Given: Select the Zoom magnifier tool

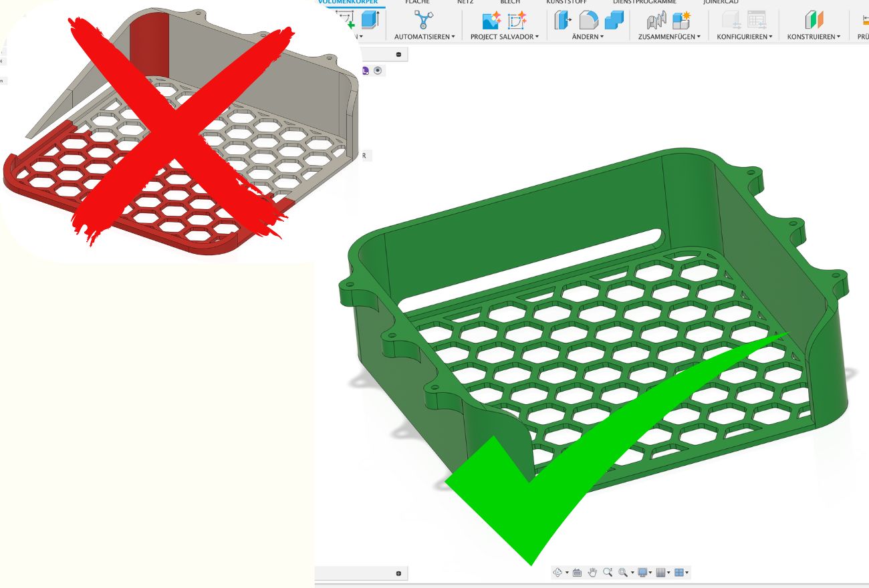Looking at the screenshot, I should point(608,573).
